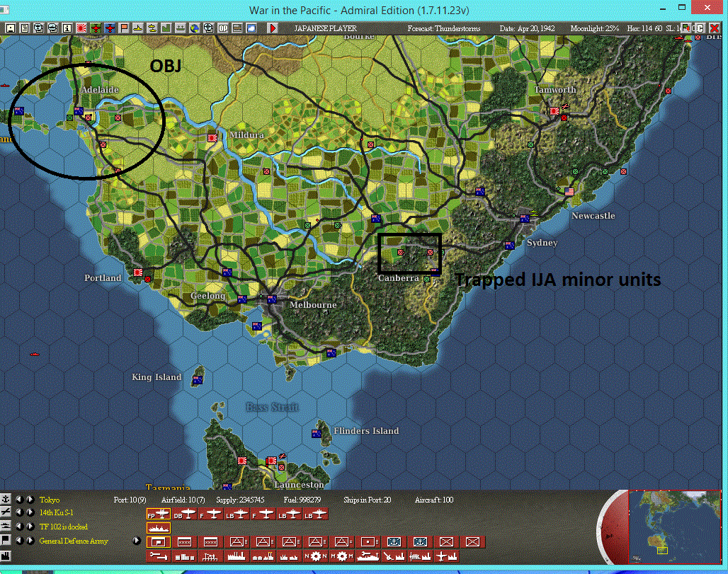728x574 pixels.
Task: Click the aircraft icon beside 14th Ku S-1
Action: click(x=6, y=512)
